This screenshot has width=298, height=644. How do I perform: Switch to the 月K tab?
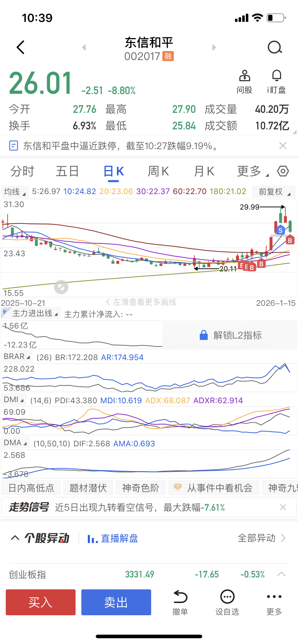coord(204,171)
